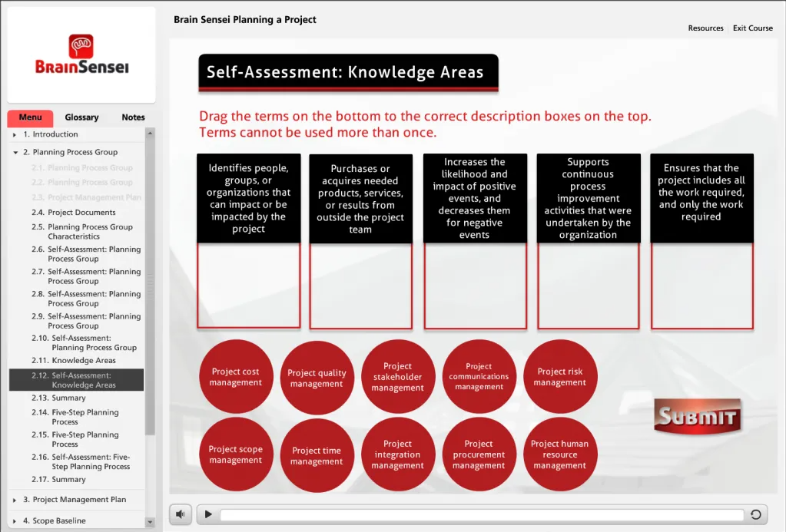Pick the Project stakeholder management circle

397,377
